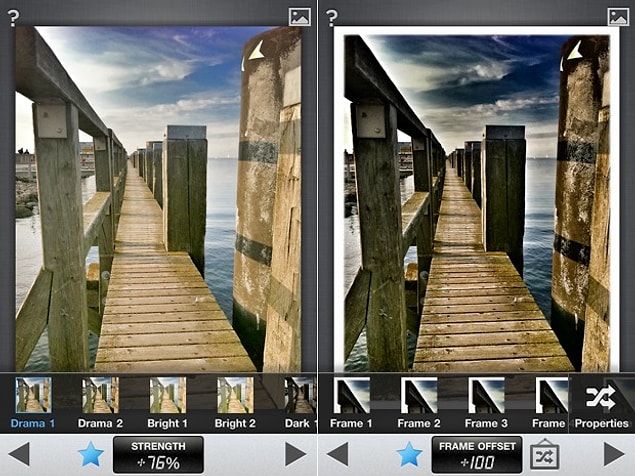Go back with left arrow in Frames screen

coord(337,454)
